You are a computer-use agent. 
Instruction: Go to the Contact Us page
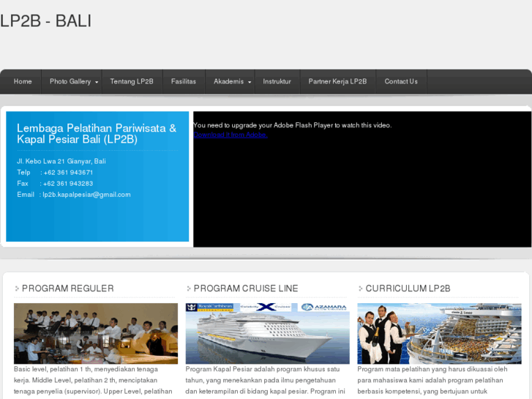[x=401, y=81]
